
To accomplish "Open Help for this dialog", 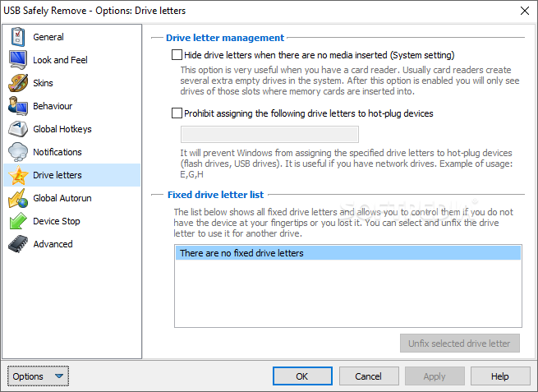I will click(500, 376).
